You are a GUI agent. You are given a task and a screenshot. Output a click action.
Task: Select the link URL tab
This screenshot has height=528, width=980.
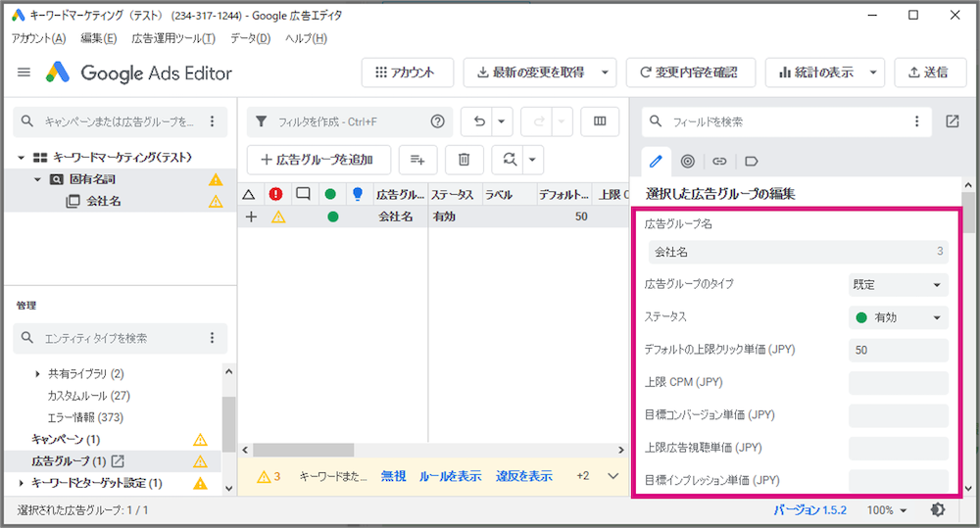pos(719,162)
